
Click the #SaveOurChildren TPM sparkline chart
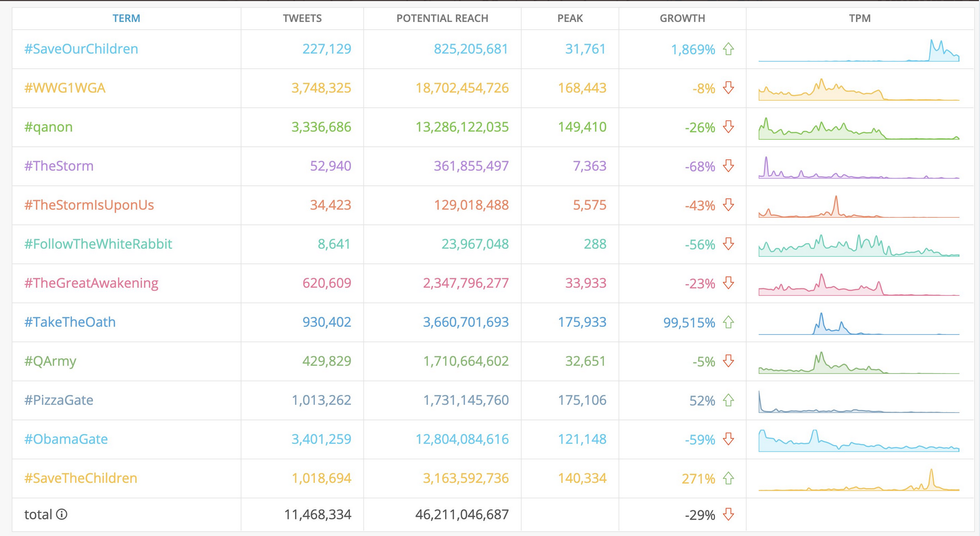[x=859, y=50]
